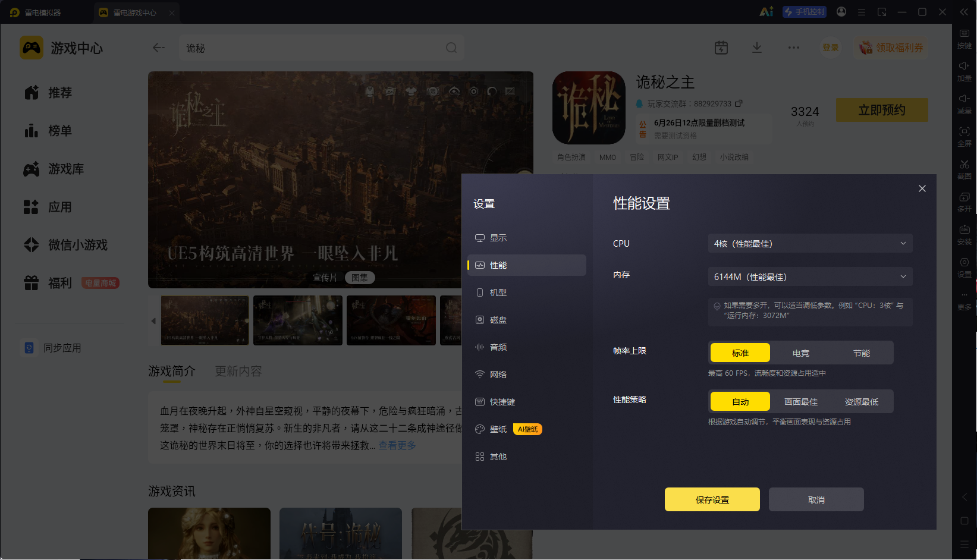This screenshot has height=560, width=977.
Task: Click 取消 to cancel settings
Action: pos(816,499)
